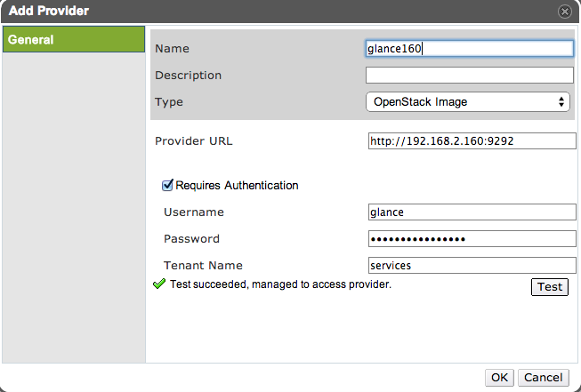Image resolution: width=581 pixels, height=392 pixels.
Task: Click the 'Provider URL' label
Action: coord(194,141)
